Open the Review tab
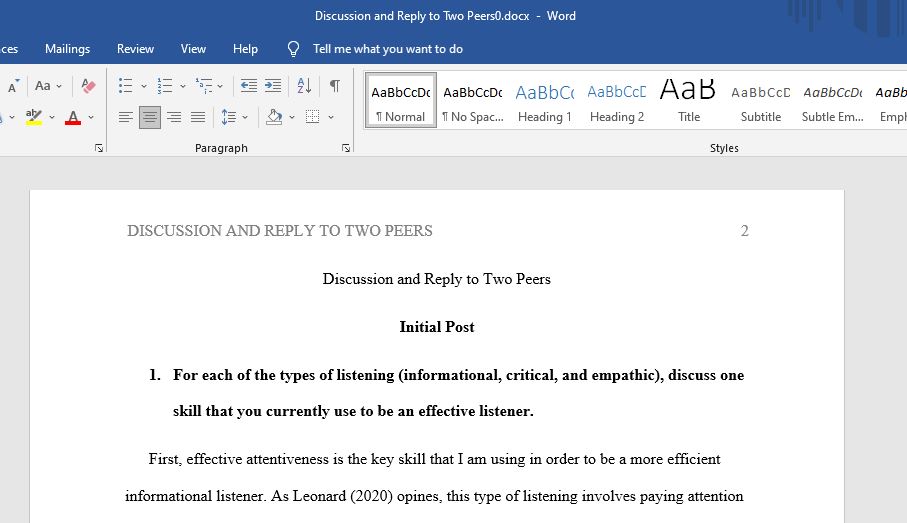Image resolution: width=907 pixels, height=523 pixels. coord(135,49)
